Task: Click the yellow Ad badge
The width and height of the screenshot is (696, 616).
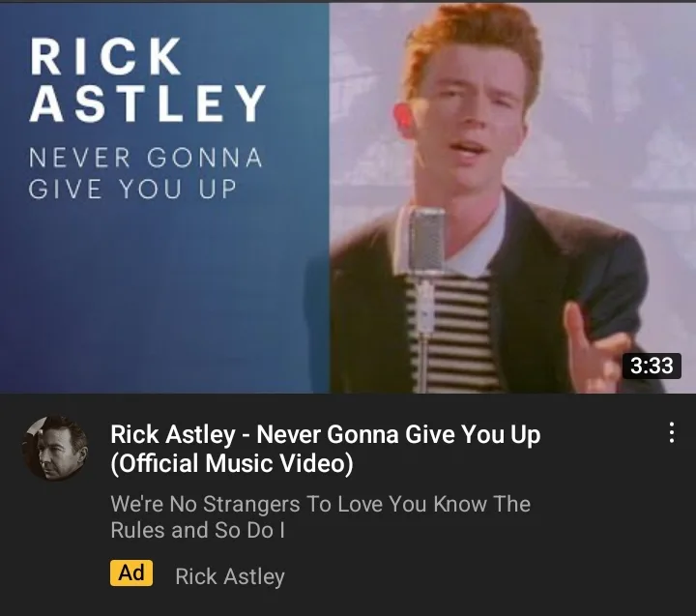Action: click(x=131, y=572)
